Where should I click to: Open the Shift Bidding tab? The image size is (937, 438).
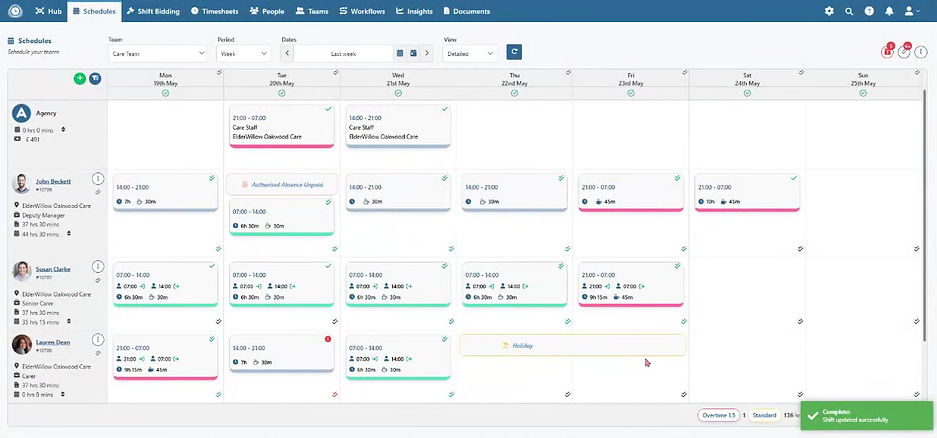[x=153, y=11]
